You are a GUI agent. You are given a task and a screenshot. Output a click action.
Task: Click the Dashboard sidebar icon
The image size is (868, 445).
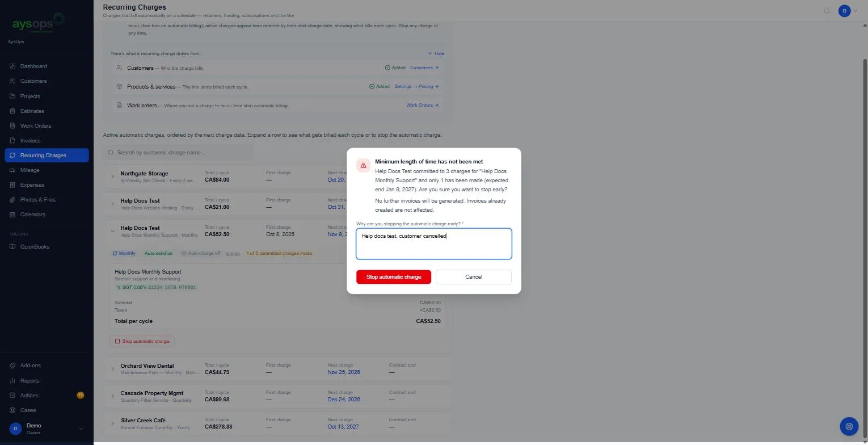point(12,66)
